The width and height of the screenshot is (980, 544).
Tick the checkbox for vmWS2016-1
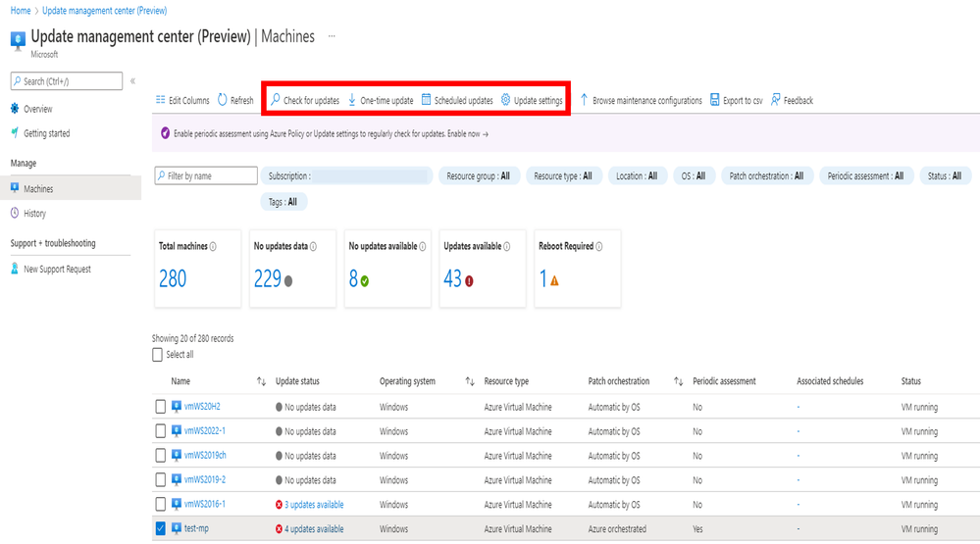[x=161, y=504]
